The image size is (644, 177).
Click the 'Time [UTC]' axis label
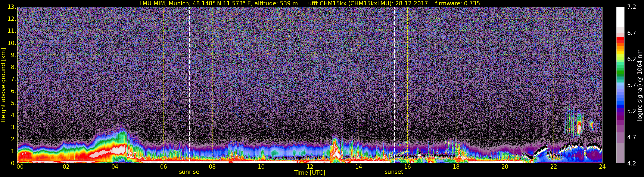pos(309,173)
